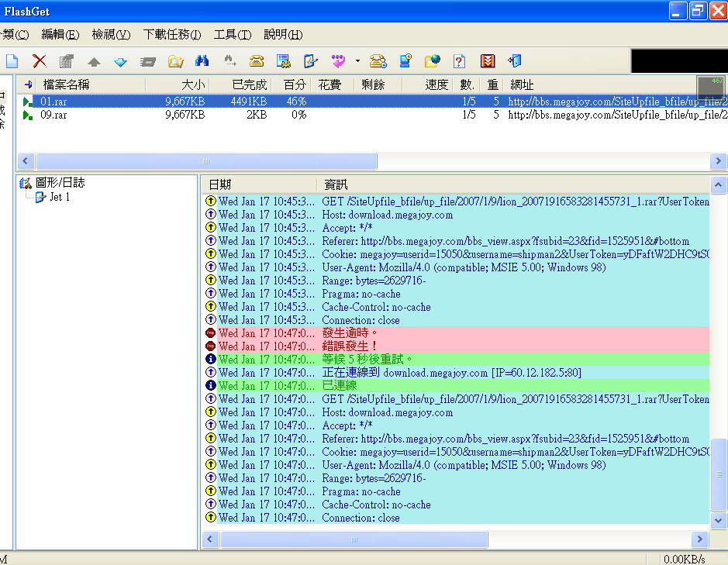This screenshot has width=728, height=565.
Task: Open the 編輯(E) menu
Action: tap(60, 35)
